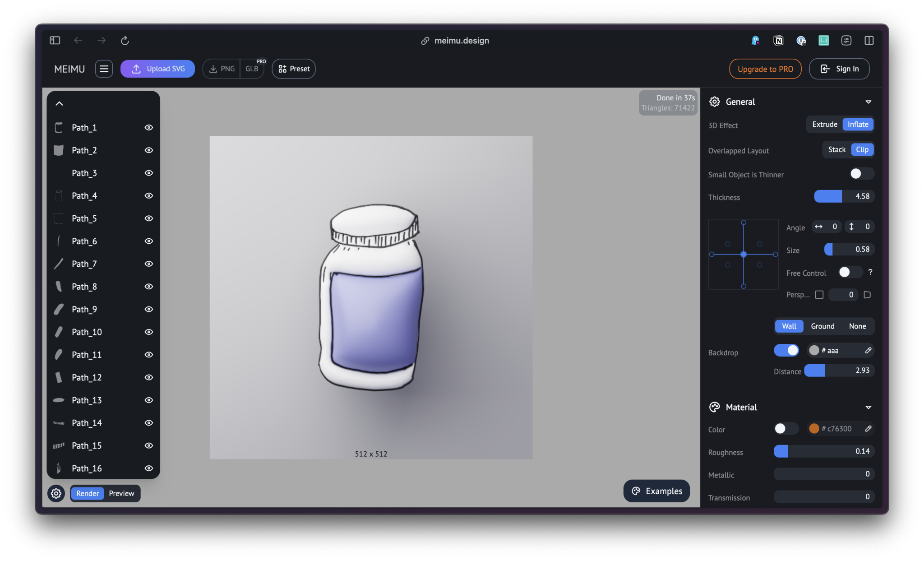Viewport: 924px width, 561px height.
Task: Click the Upgrade to PRO button
Action: (765, 69)
